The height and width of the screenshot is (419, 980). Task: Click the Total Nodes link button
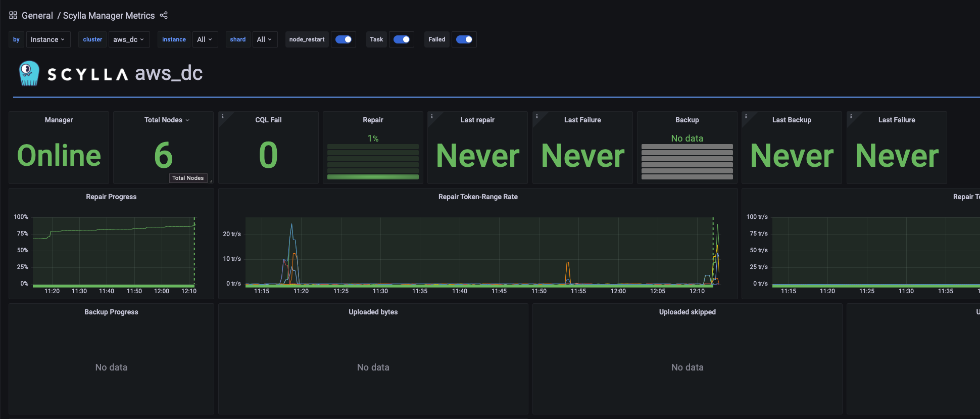(x=188, y=178)
